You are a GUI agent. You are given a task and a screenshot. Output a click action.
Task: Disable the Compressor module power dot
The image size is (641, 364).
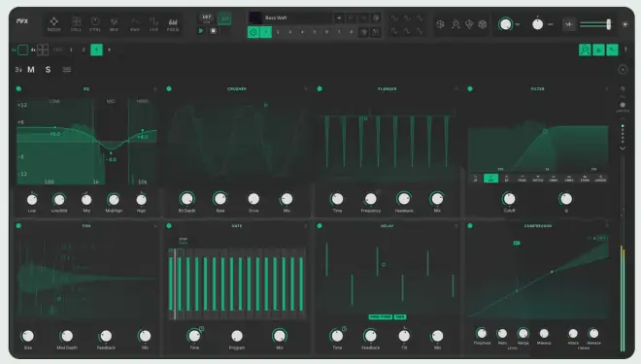coord(470,225)
